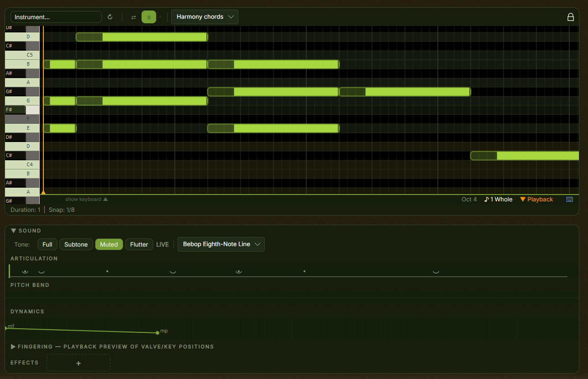Click the E piano key
588x379 pixels.
22,128
